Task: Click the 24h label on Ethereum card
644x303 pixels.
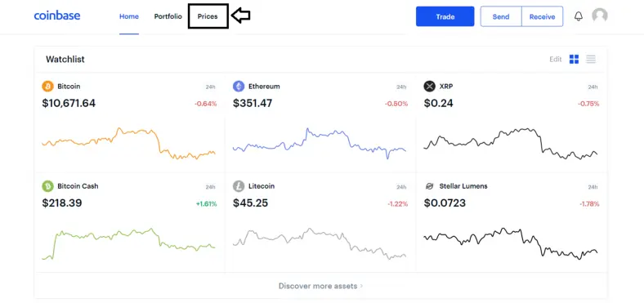Action: click(x=401, y=87)
